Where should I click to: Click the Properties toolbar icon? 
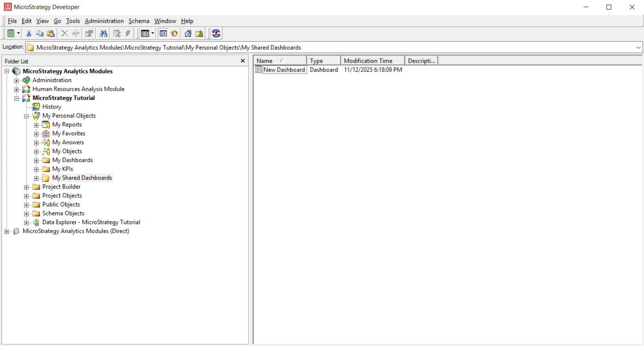[89, 34]
